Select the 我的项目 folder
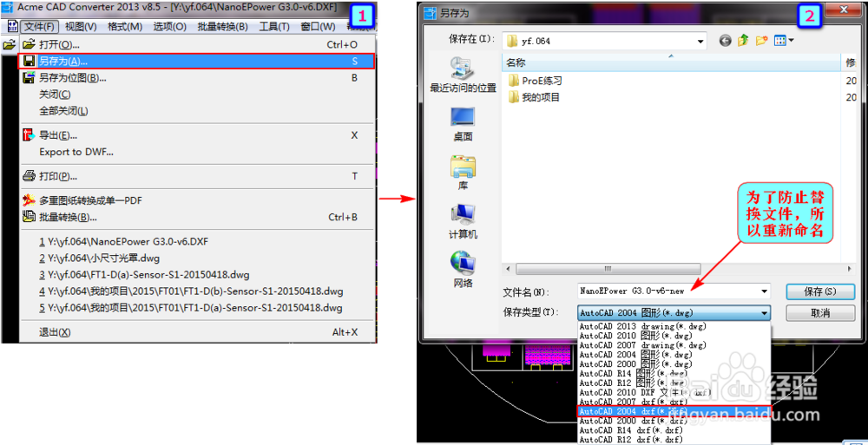 click(x=534, y=97)
